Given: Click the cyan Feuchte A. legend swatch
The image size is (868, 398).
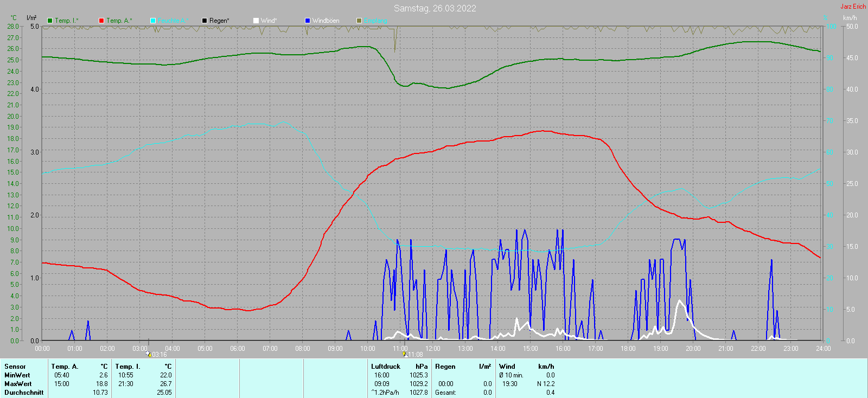Looking at the screenshot, I should 153,21.
